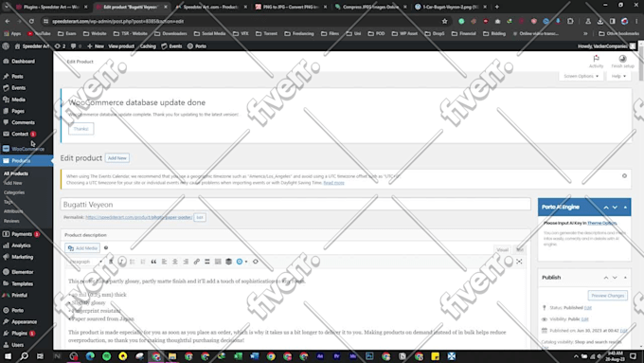Click the Users icon in sidebar

pos(6,345)
